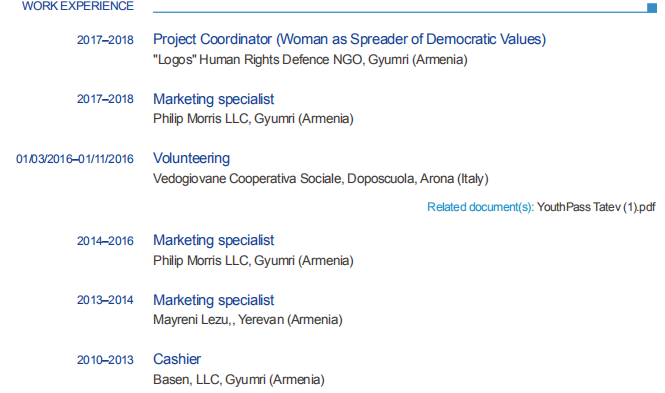Screen dimensions: 665x393
Task: Select the Volunteering entry title
Action: 191,159
